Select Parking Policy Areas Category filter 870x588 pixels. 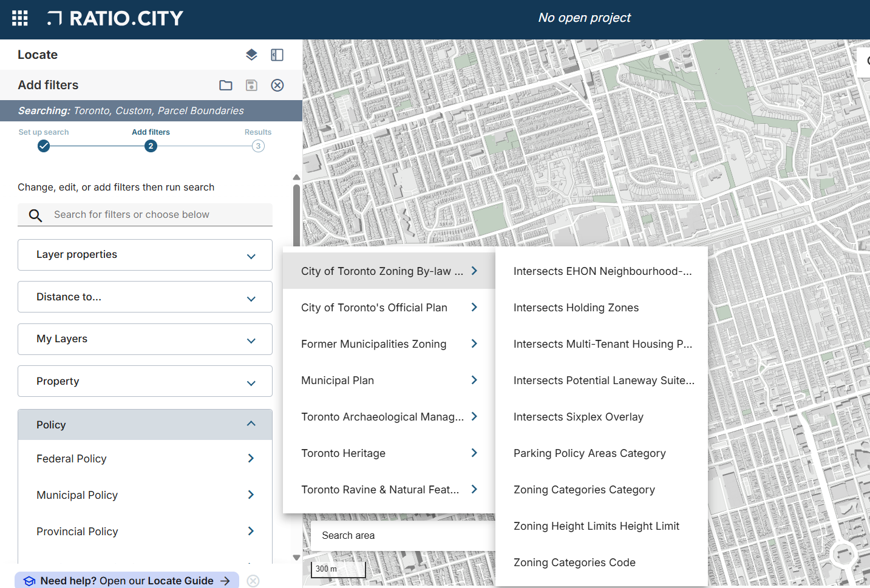coord(602,453)
